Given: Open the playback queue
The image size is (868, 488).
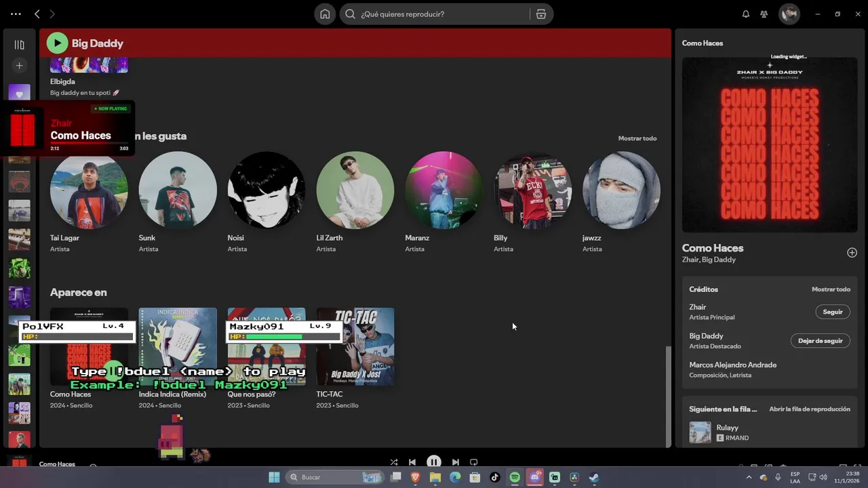Looking at the screenshot, I should coord(810,409).
